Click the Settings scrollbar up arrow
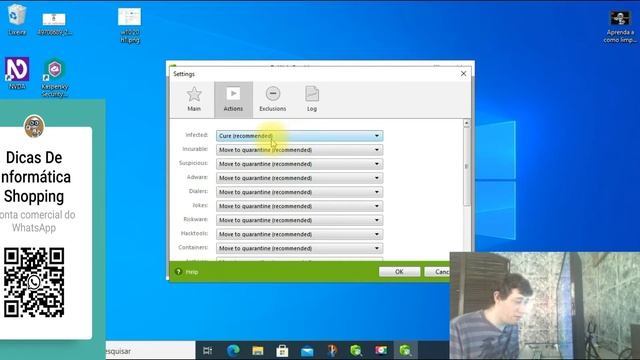 [467, 123]
